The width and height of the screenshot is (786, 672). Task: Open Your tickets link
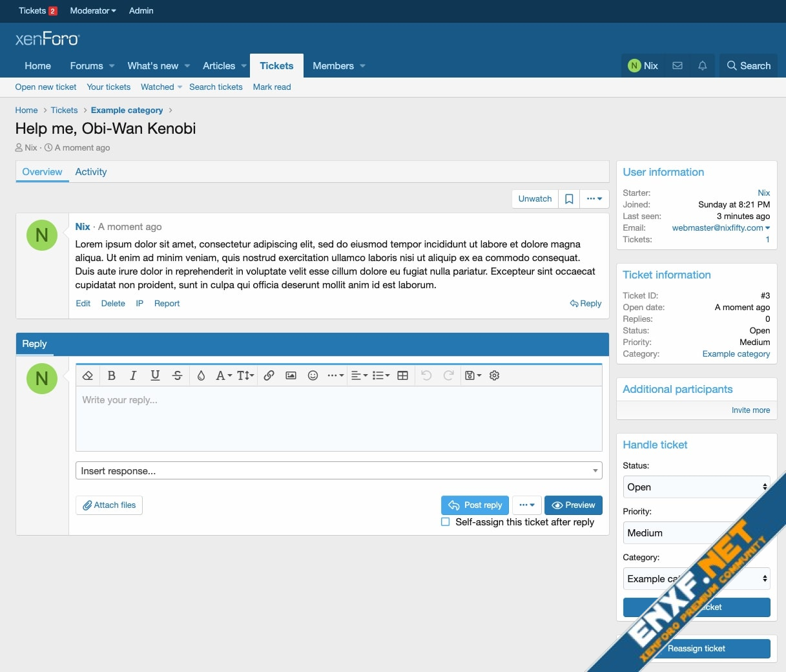(x=109, y=87)
